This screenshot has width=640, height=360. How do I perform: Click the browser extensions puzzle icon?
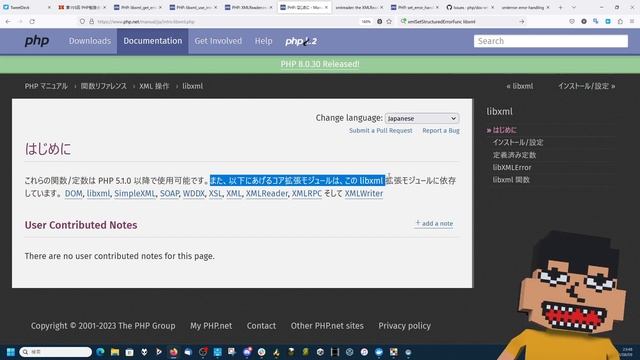(620, 21)
